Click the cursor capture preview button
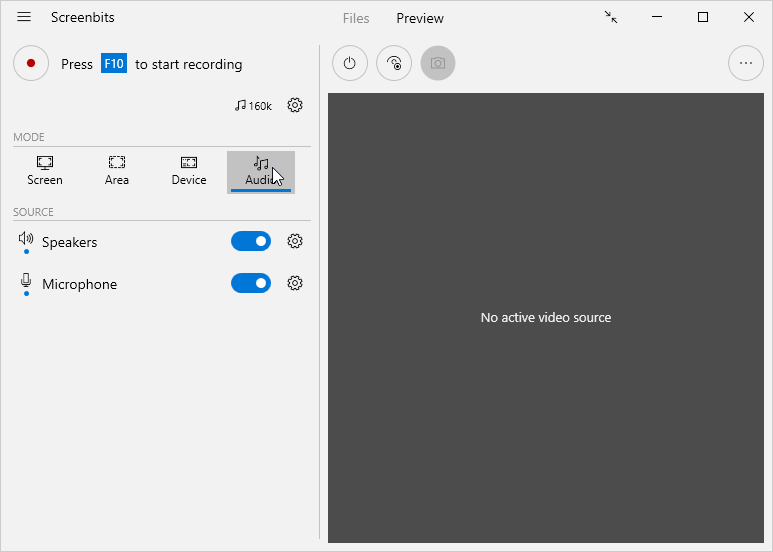Image resolution: width=773 pixels, height=552 pixels. 394,63
